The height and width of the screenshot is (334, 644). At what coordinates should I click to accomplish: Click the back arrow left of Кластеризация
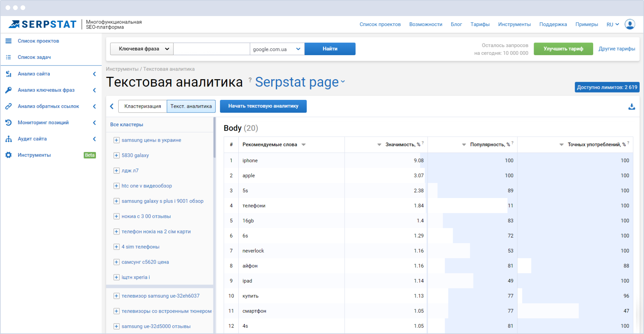point(112,106)
